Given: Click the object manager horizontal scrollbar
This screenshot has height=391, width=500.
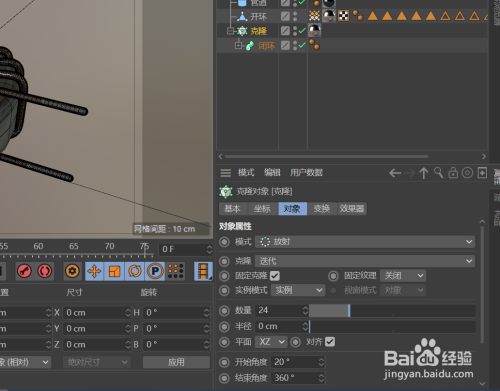Looking at the screenshot, I should (x=327, y=156).
